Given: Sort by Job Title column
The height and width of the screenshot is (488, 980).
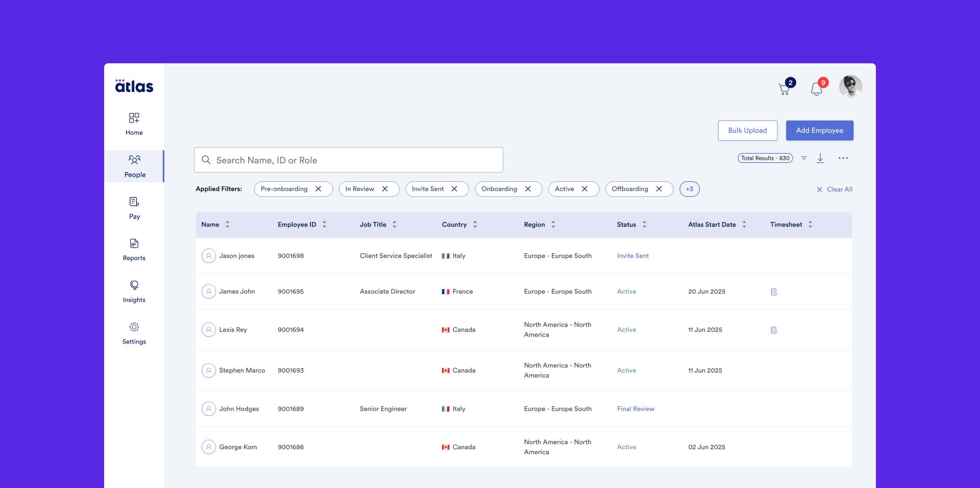Looking at the screenshot, I should [x=394, y=225].
